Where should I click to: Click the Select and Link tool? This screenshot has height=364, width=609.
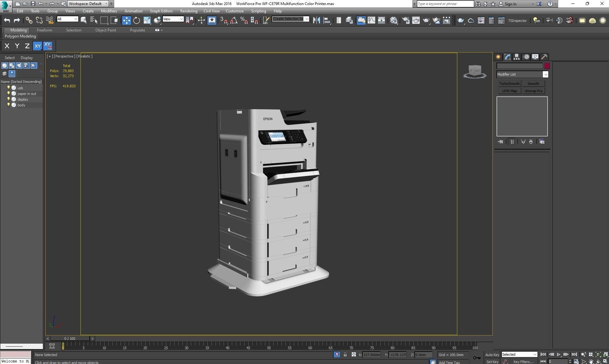[x=29, y=20]
